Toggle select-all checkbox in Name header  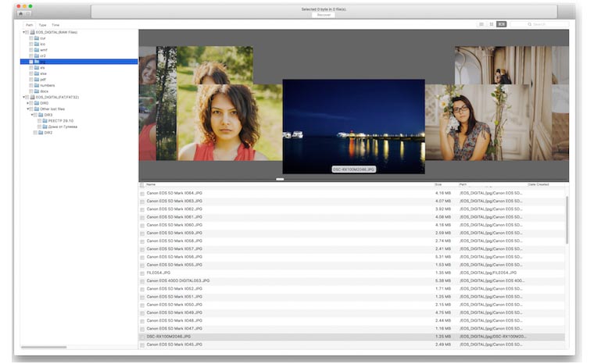click(x=142, y=185)
